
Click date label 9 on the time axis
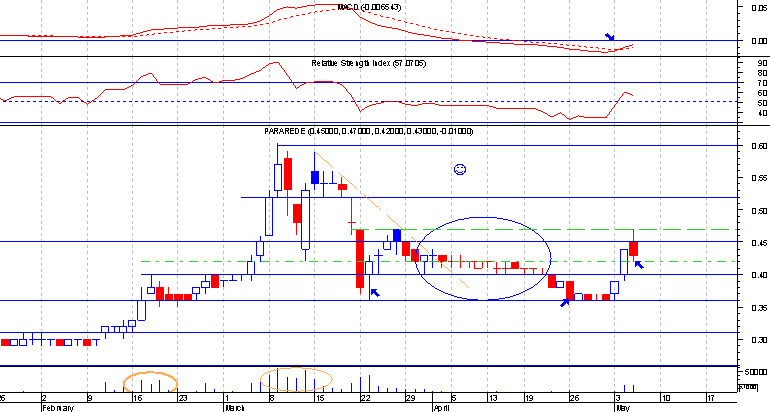[89, 398]
